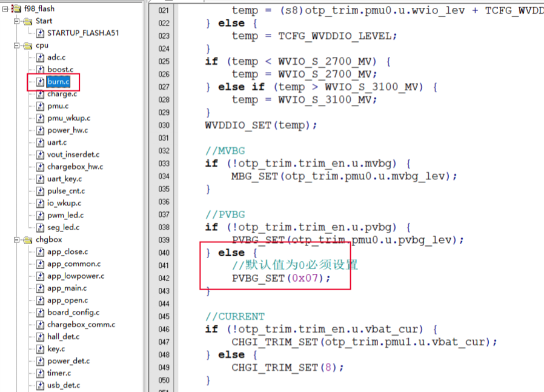Collapse the chgbox folder
The width and height of the screenshot is (544, 392).
point(16,240)
